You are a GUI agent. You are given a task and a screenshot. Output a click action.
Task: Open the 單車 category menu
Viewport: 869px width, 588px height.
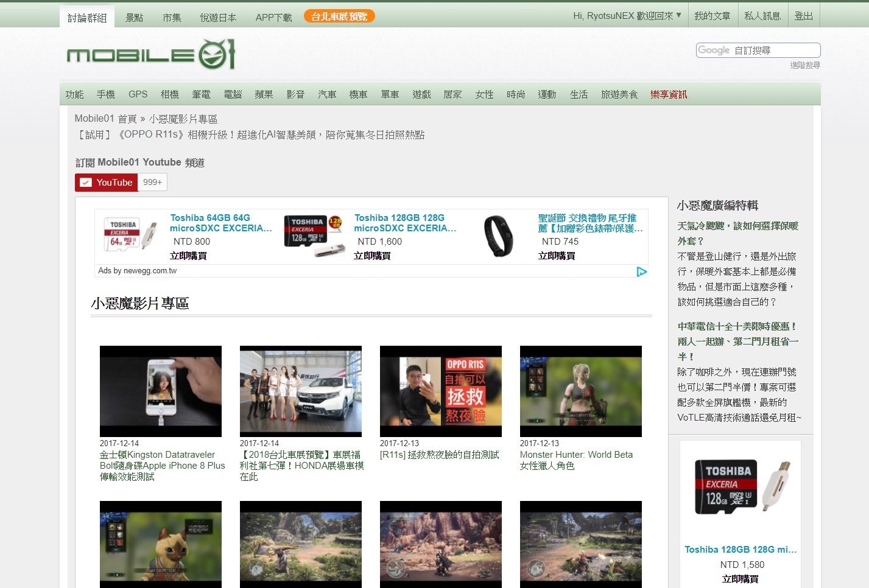point(390,94)
